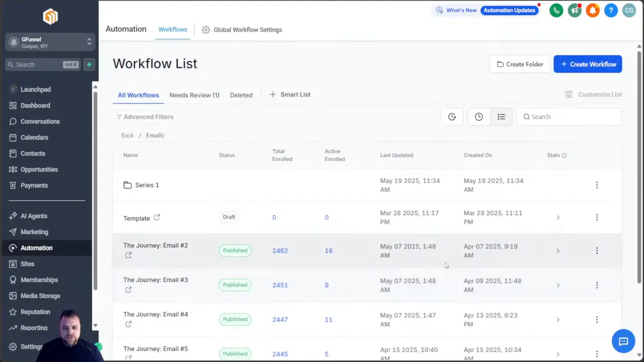This screenshot has height=362, width=644.
Task: Open the GFunnel account switcher dropdown
Action: point(50,42)
